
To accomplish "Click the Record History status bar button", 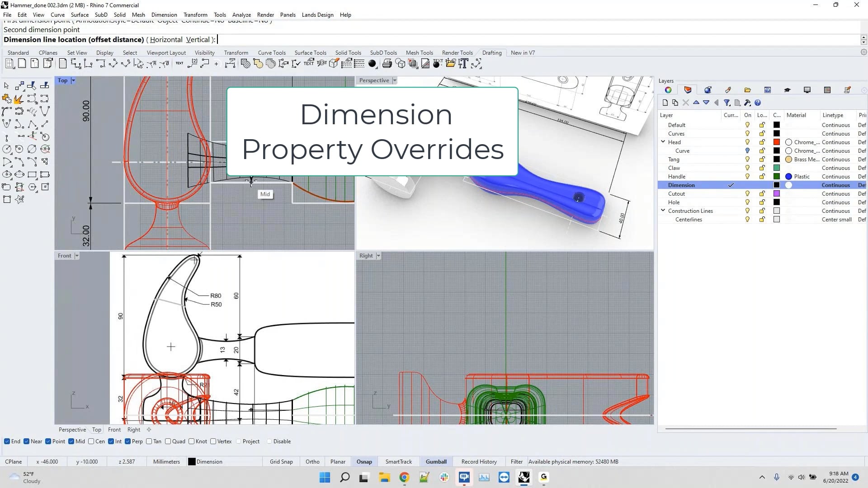I will tap(478, 461).
